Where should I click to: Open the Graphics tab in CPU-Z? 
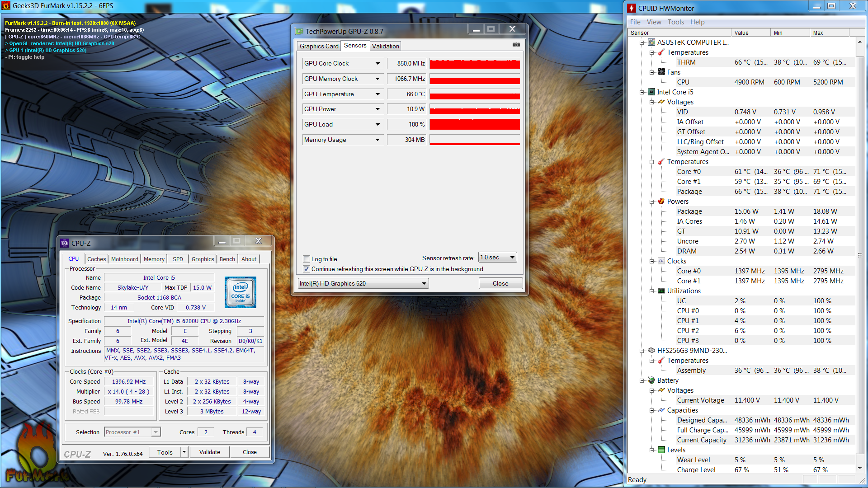click(203, 259)
